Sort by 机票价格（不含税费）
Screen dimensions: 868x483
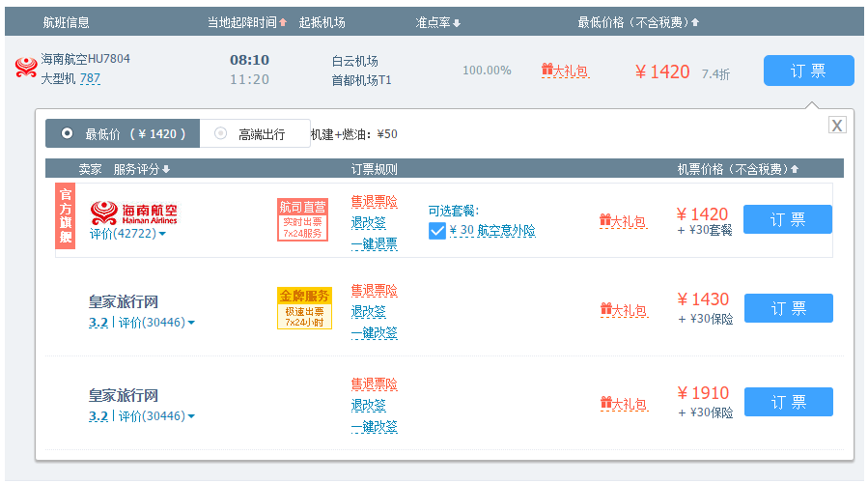[x=738, y=169]
